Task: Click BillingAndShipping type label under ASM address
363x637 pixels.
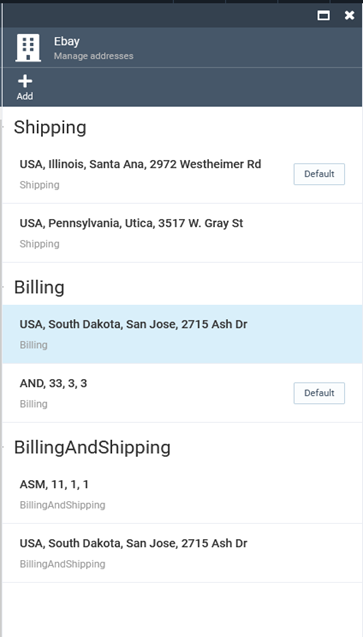Action: (63, 505)
